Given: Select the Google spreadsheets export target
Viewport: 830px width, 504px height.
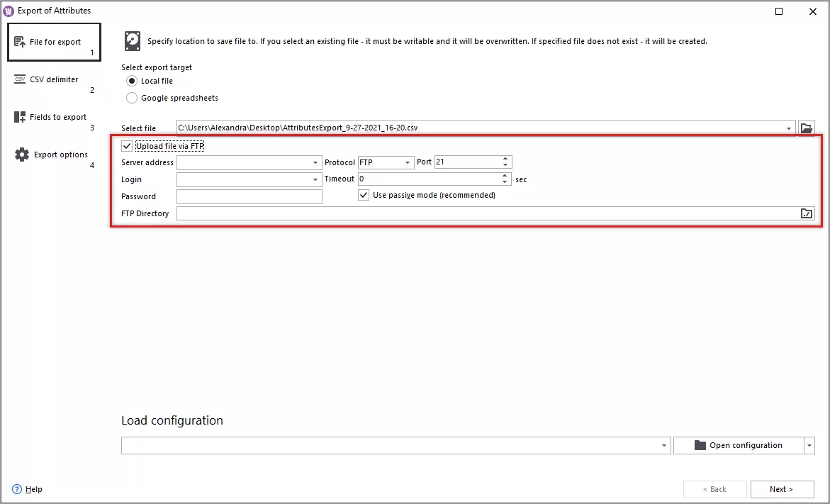Looking at the screenshot, I should (131, 98).
